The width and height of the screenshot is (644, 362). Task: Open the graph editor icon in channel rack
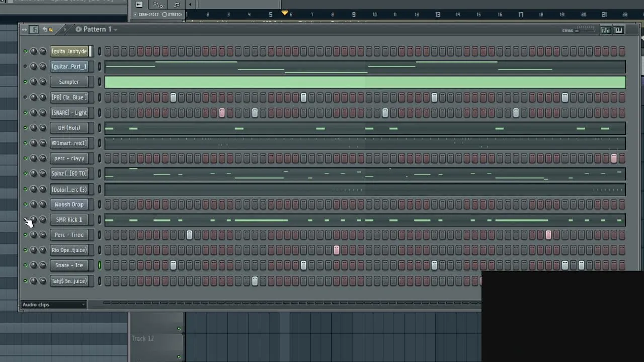click(606, 30)
